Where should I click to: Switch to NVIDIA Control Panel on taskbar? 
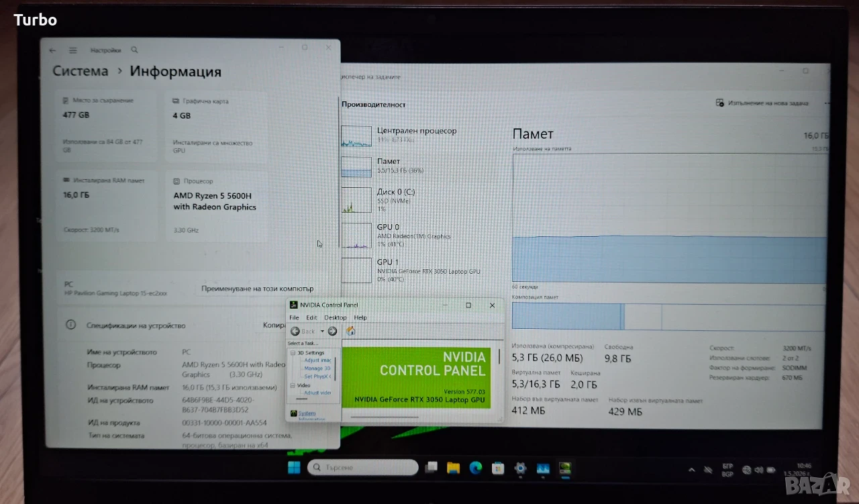click(565, 468)
